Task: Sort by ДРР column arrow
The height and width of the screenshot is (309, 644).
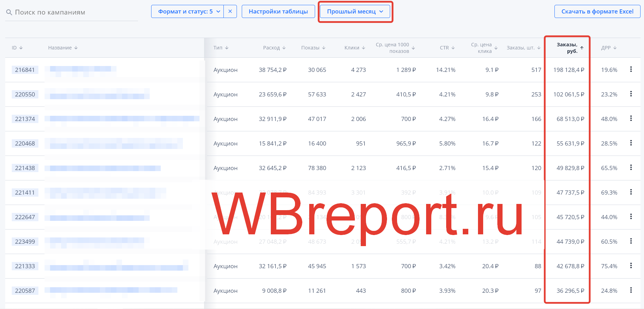Action: pos(615,48)
